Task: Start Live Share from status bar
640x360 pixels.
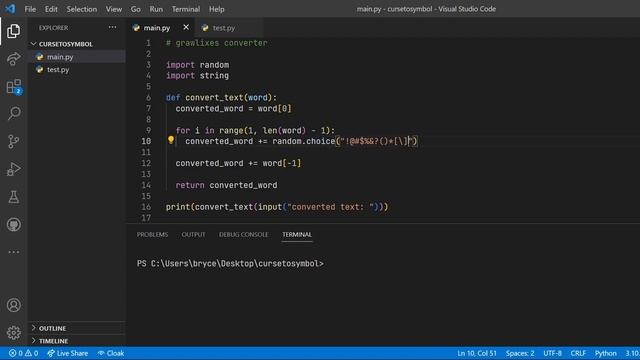Action: [x=67, y=353]
